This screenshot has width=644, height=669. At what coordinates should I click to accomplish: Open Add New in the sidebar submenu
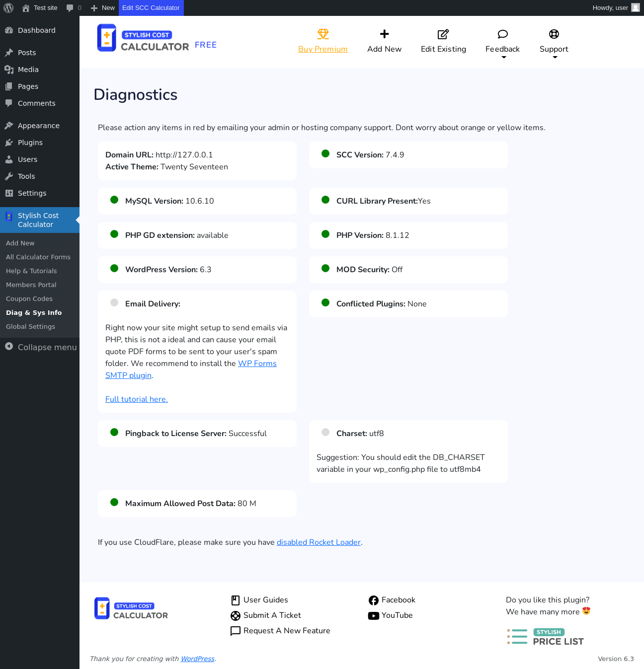click(20, 243)
